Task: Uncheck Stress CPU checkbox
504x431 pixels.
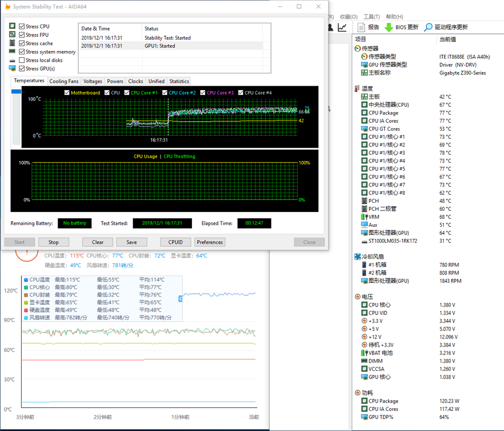Action: click(x=22, y=26)
